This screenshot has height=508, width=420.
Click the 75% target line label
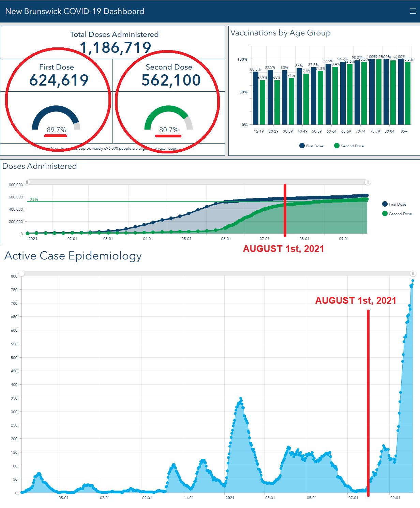[34, 199]
